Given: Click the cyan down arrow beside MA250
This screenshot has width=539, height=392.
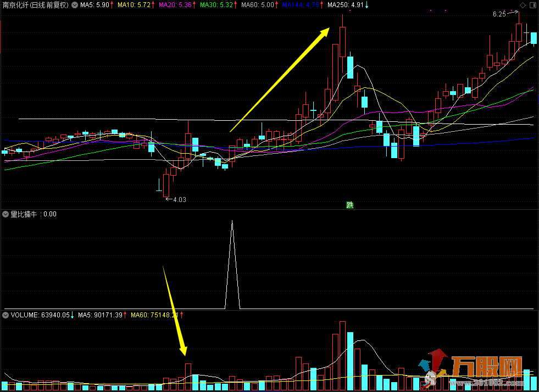Looking at the screenshot, I should click(367, 5).
